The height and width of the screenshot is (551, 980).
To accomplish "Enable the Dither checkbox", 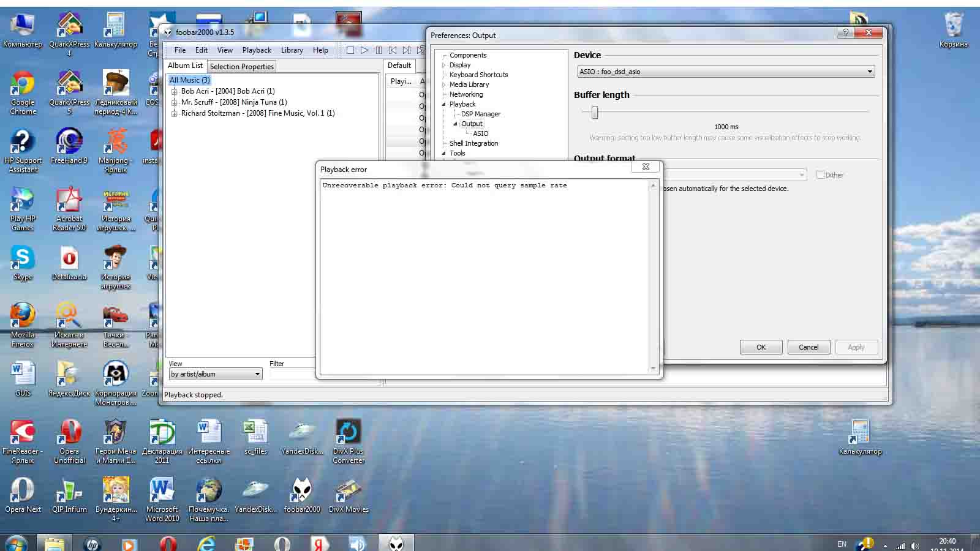I will point(821,175).
